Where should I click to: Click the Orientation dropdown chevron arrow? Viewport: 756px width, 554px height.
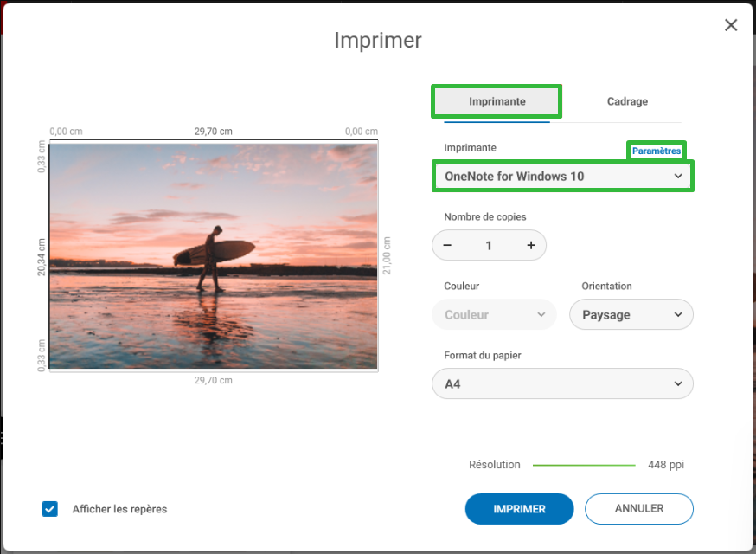click(678, 314)
